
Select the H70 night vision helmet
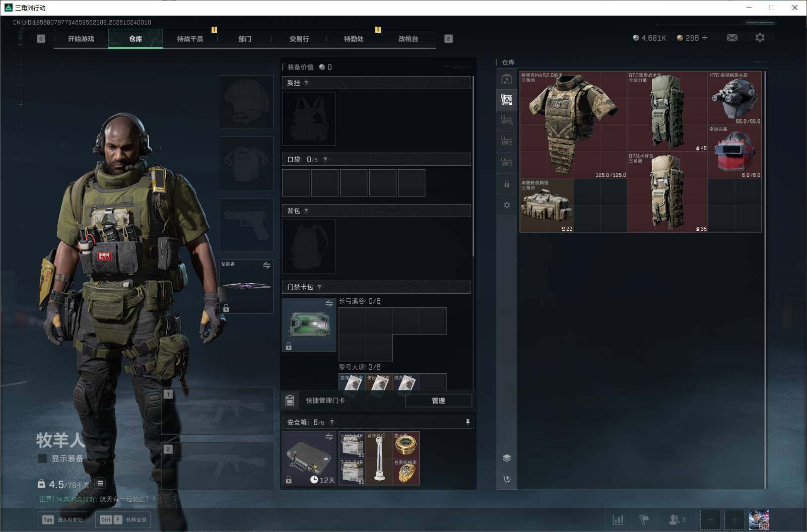coord(734,98)
